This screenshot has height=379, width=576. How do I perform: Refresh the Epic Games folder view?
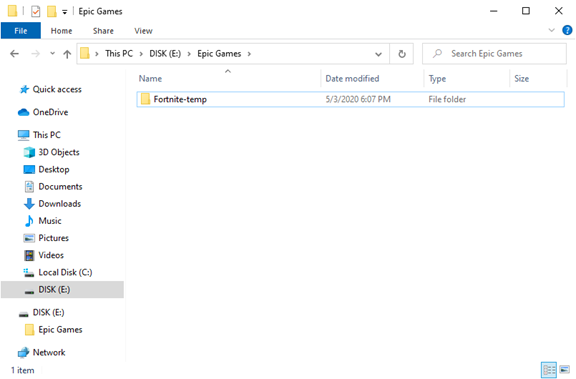coord(402,54)
